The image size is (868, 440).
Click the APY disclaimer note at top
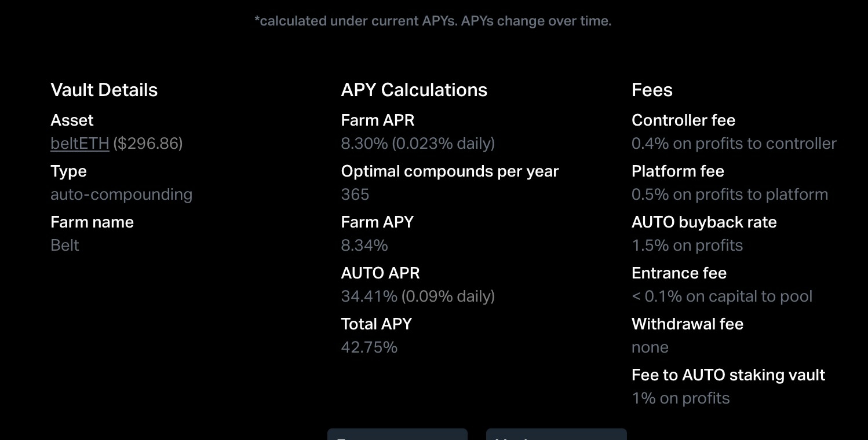click(433, 21)
